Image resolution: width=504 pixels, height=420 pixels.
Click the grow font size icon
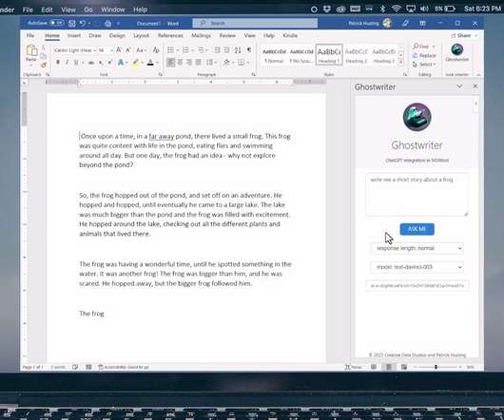click(x=119, y=50)
